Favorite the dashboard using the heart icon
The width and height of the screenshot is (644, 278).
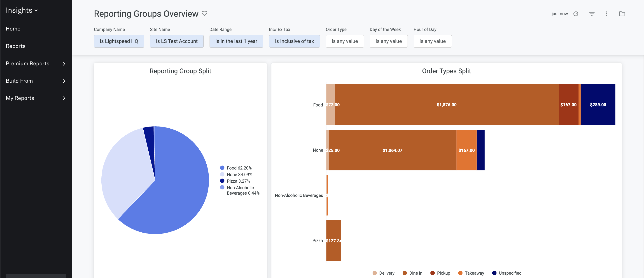(205, 14)
